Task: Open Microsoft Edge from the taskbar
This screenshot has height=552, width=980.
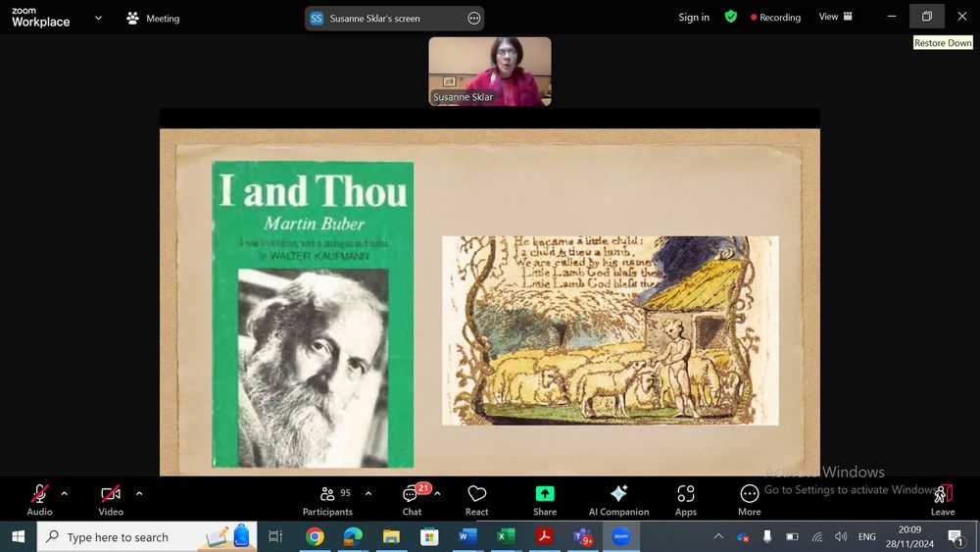Action: click(353, 536)
